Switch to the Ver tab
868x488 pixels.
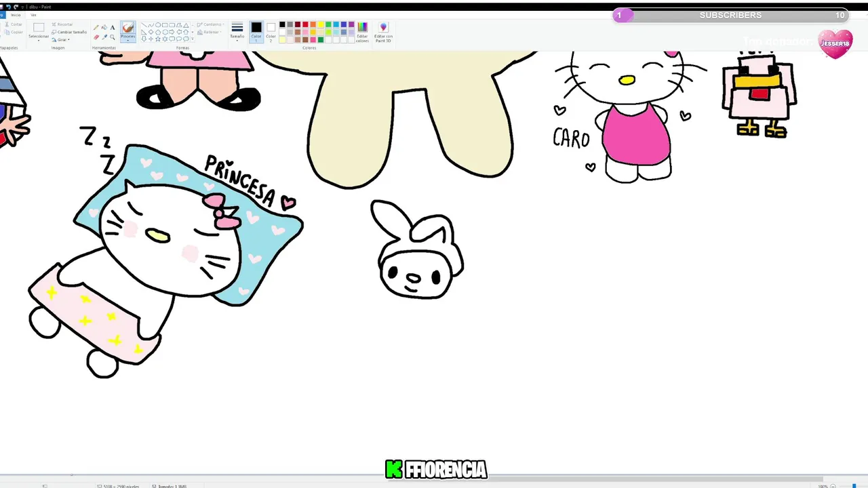click(33, 15)
